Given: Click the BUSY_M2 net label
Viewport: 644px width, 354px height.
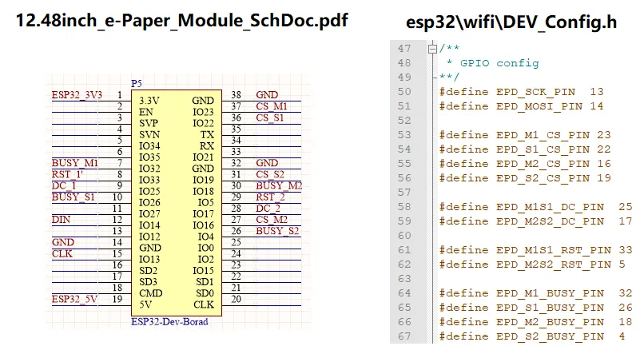Looking at the screenshot, I should 279,185.
